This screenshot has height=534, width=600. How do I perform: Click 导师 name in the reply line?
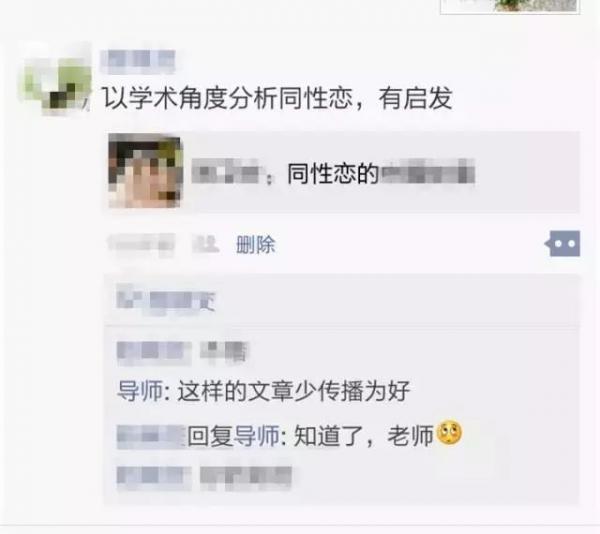tap(256, 435)
